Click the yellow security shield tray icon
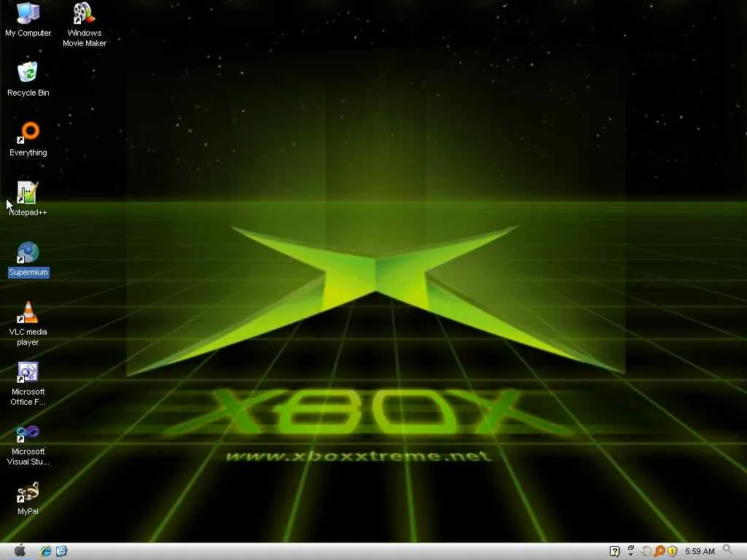The image size is (747, 560). tap(672, 551)
